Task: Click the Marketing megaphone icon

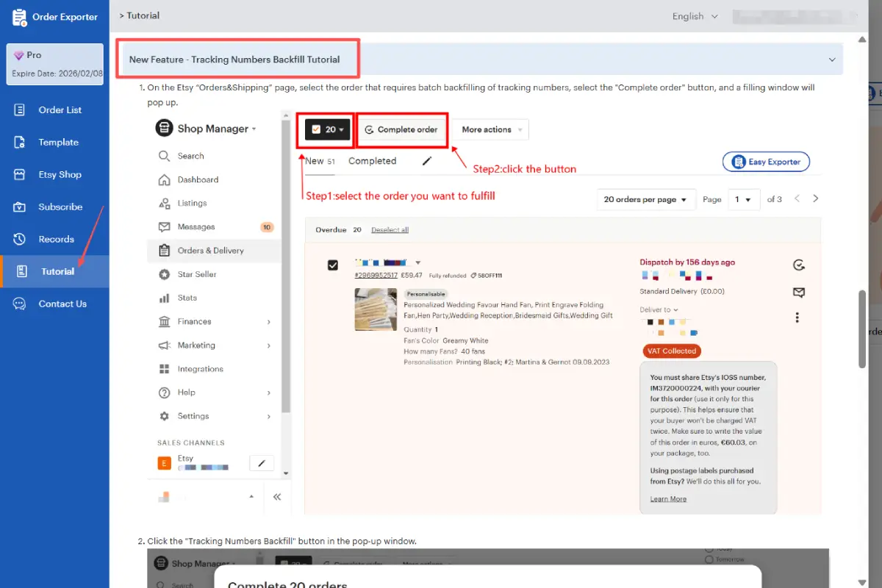Action: click(165, 345)
